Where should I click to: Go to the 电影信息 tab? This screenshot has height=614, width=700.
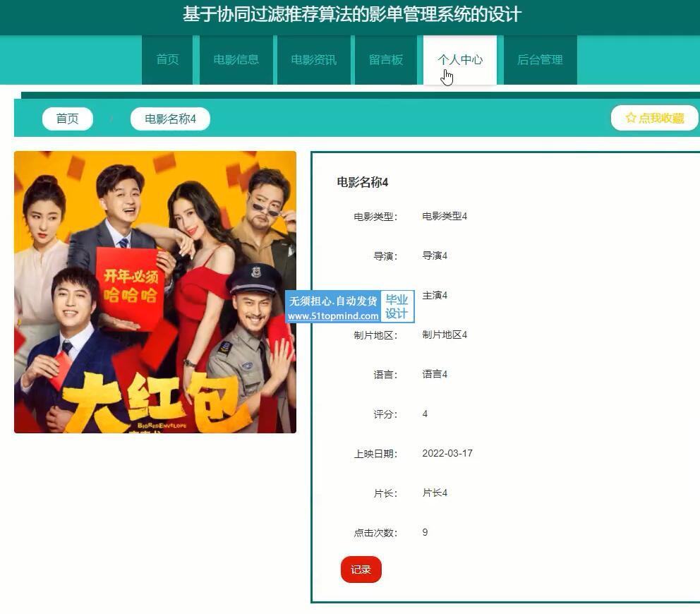236,60
